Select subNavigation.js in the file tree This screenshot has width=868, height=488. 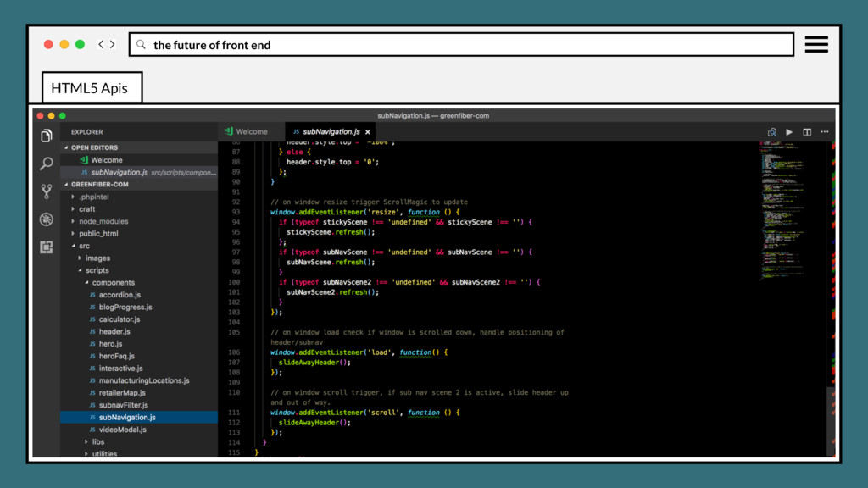pyautogui.click(x=139, y=417)
